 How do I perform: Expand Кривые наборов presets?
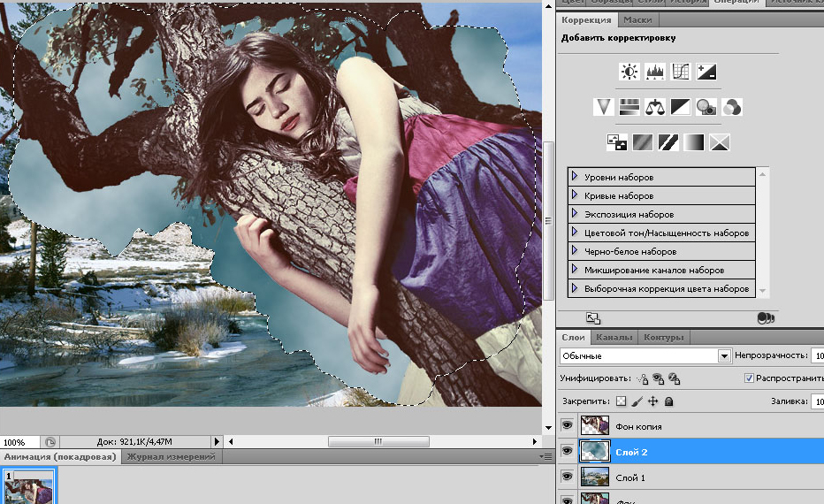(x=575, y=195)
